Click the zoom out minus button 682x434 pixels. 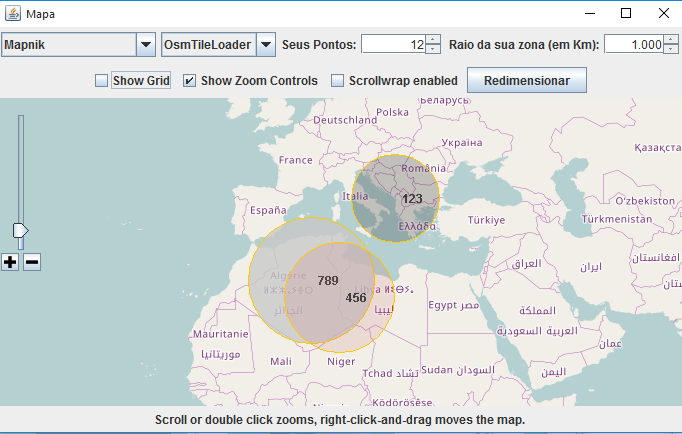tap(32, 262)
